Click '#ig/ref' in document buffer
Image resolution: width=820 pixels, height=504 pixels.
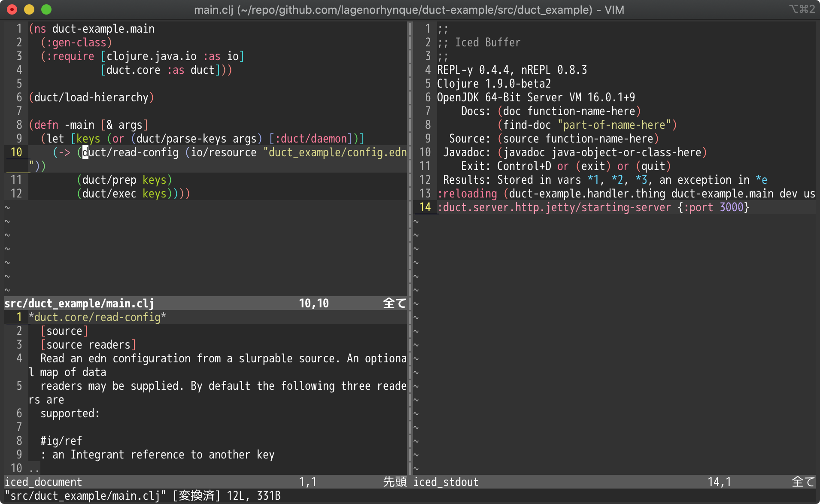tap(61, 441)
